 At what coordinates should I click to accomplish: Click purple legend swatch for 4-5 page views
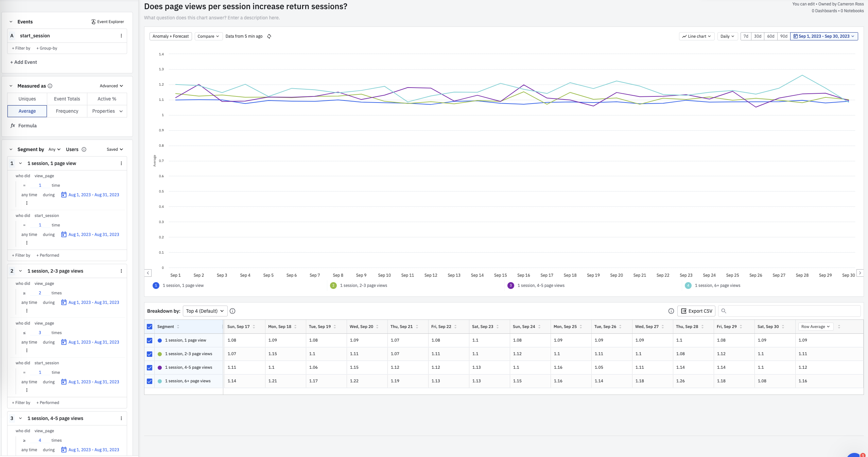[510, 286]
